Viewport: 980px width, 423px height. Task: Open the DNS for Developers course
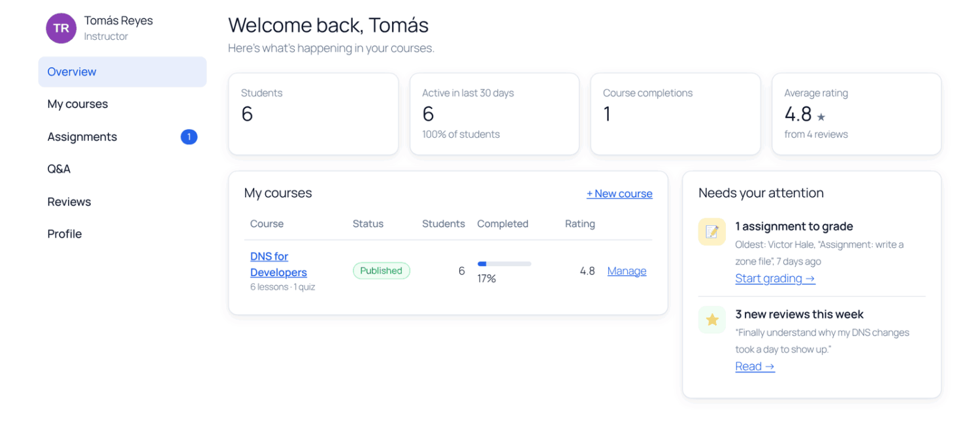click(278, 264)
